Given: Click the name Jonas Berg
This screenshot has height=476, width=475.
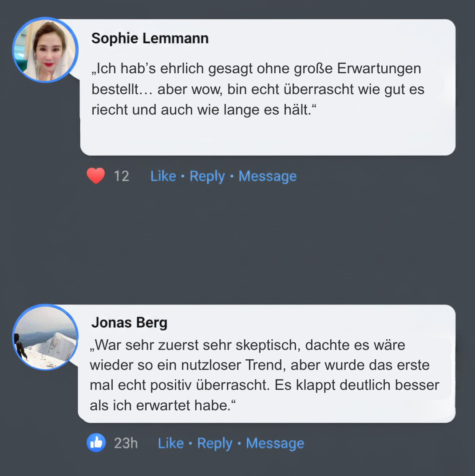Looking at the screenshot, I should (129, 323).
